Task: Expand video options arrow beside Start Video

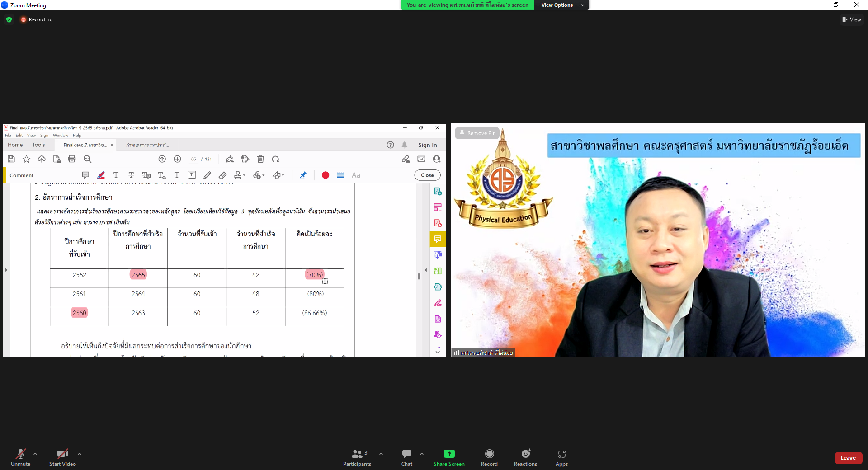Action: point(80,454)
